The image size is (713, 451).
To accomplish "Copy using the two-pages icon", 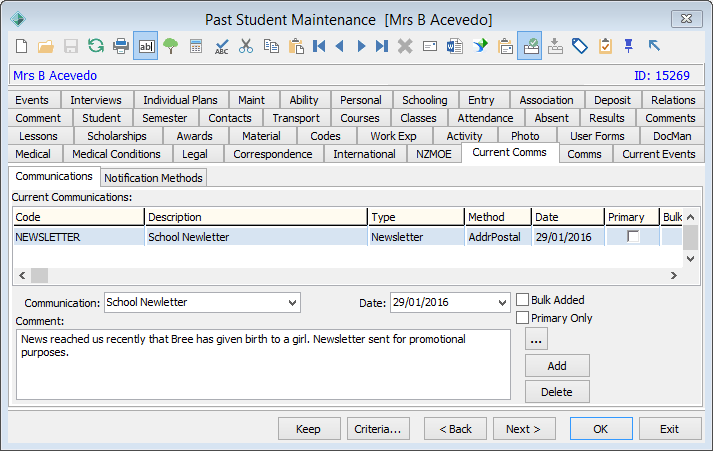I will point(271,46).
